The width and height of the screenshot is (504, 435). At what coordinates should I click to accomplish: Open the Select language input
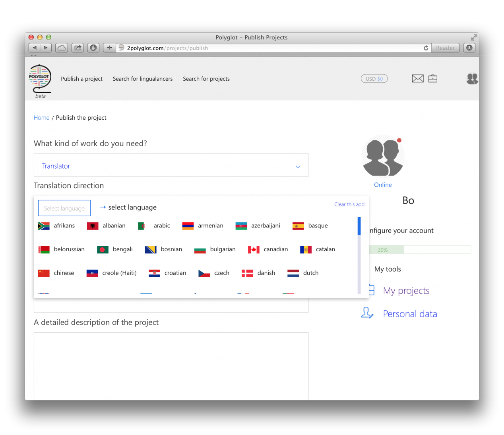click(x=64, y=208)
